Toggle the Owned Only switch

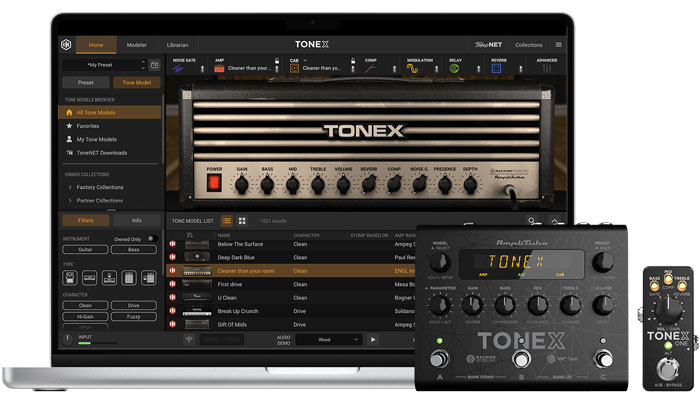click(x=152, y=239)
